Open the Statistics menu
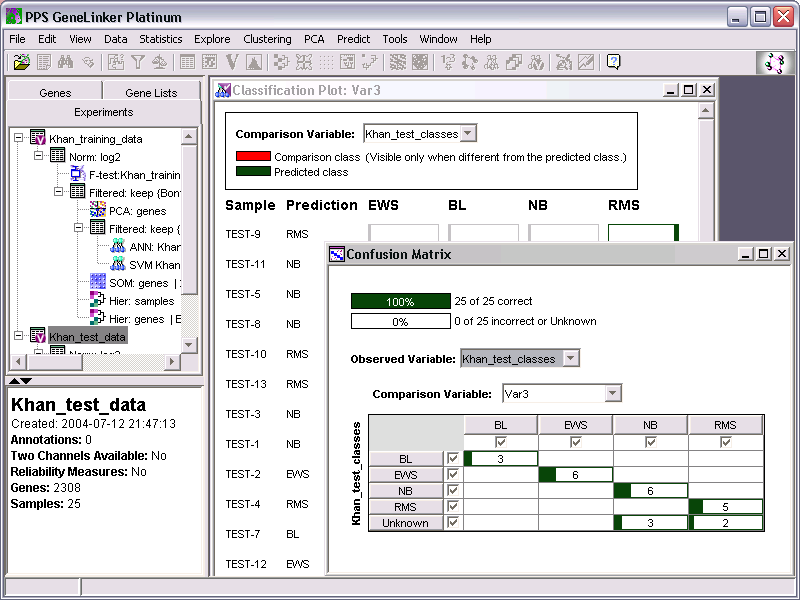This screenshot has width=800, height=600. pyautogui.click(x=161, y=39)
